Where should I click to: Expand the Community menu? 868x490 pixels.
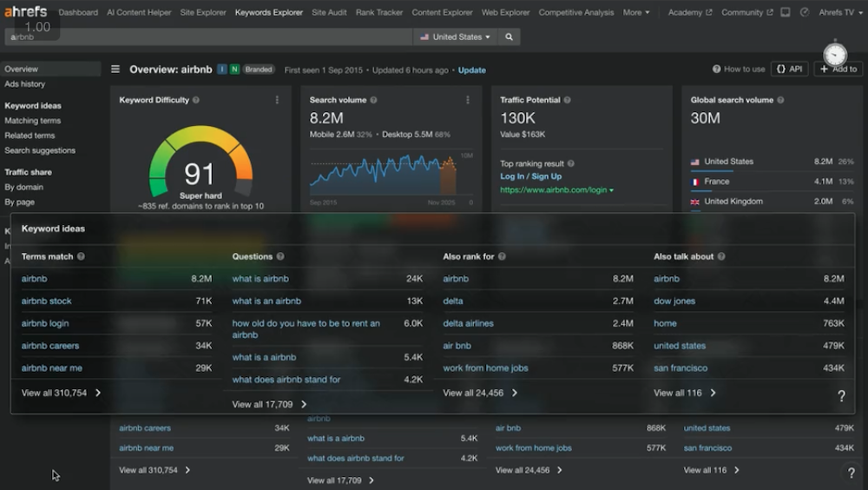click(746, 12)
